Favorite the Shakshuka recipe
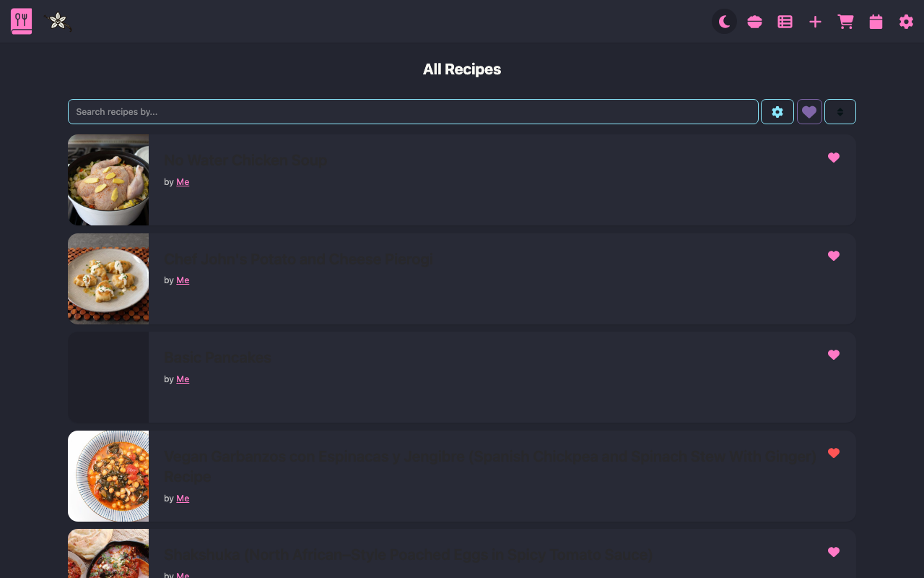Screen dimensions: 924x578 pyautogui.click(x=834, y=552)
